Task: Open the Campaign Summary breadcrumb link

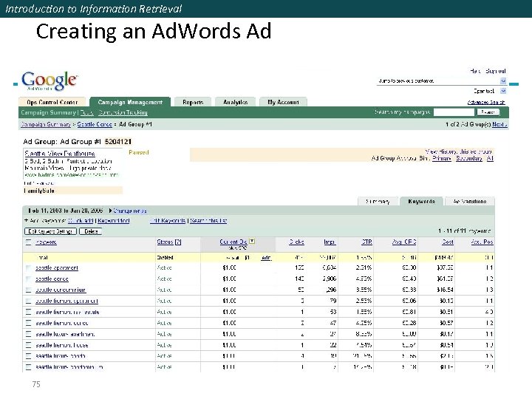Action: pos(46,124)
